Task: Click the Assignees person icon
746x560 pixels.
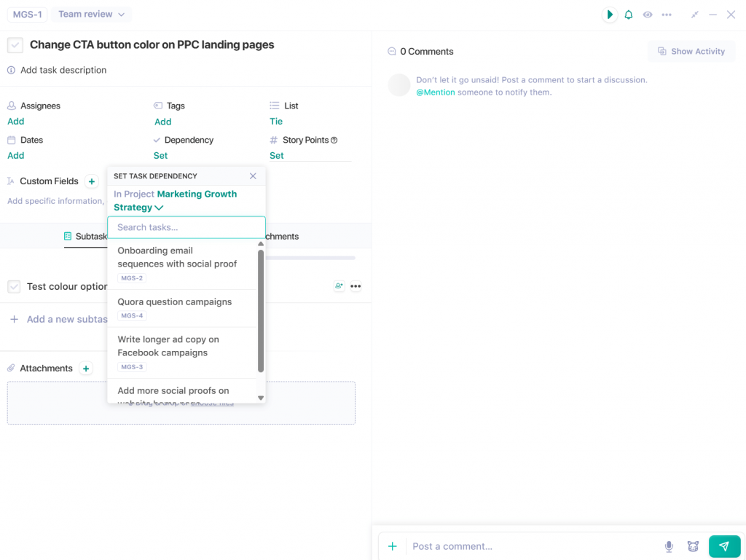Action: (12, 106)
